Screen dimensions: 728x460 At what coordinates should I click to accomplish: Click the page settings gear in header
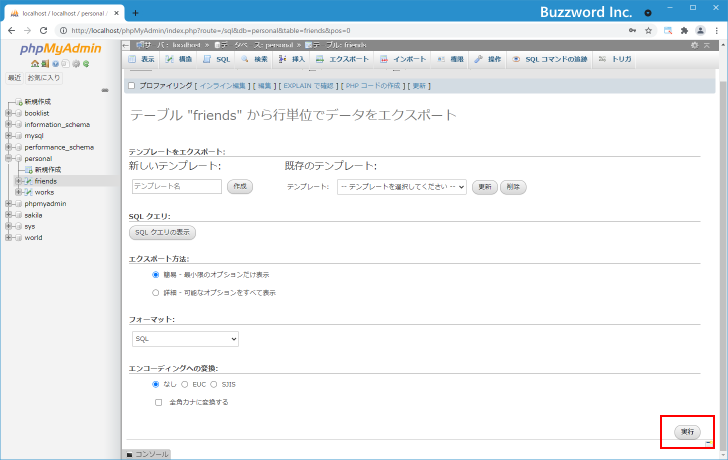click(x=695, y=45)
